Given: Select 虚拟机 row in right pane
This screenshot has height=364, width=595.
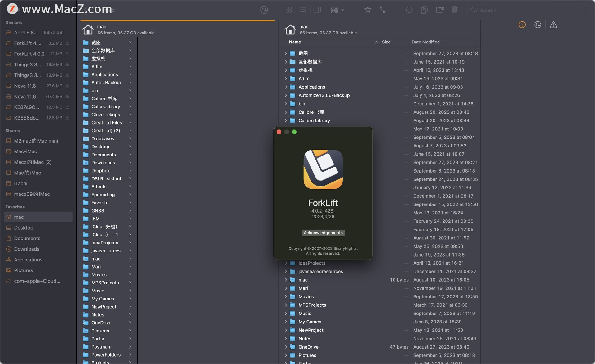Looking at the screenshot, I should [x=380, y=70].
